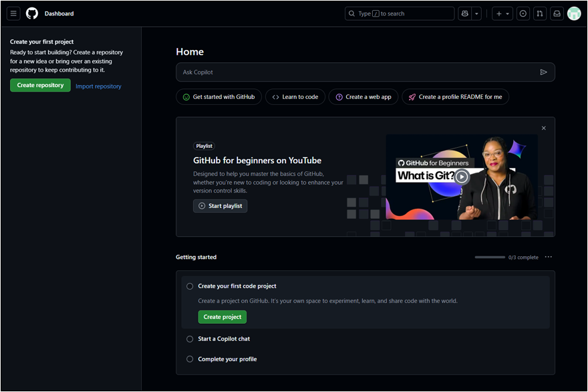
Task: Open the notifications inbox icon
Action: (557, 13)
